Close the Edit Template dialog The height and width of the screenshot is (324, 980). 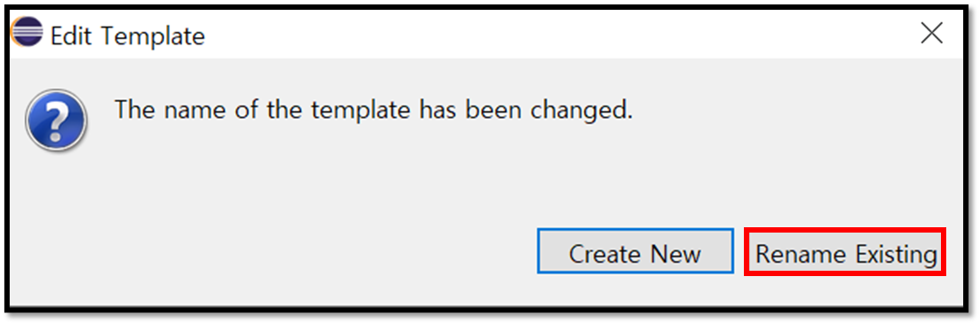click(x=931, y=34)
